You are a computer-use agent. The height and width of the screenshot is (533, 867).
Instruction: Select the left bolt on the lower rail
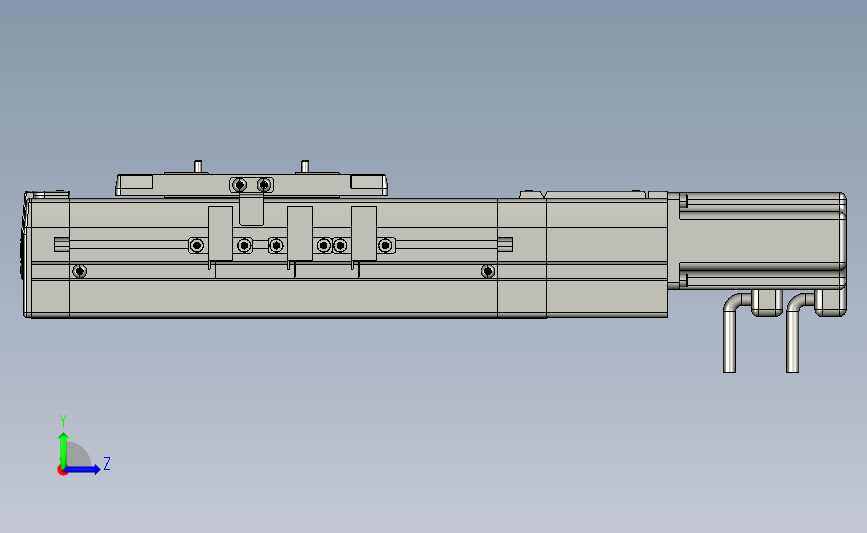pos(80,271)
